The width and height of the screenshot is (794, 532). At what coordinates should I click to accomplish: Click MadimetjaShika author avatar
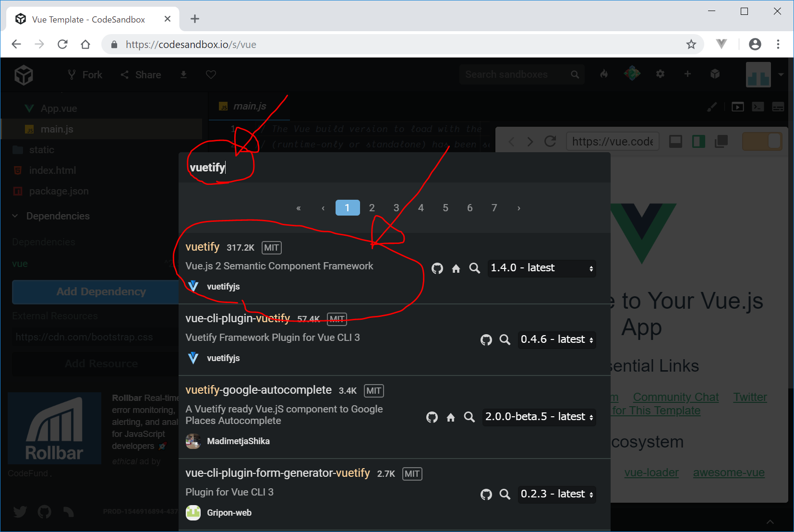[193, 441]
